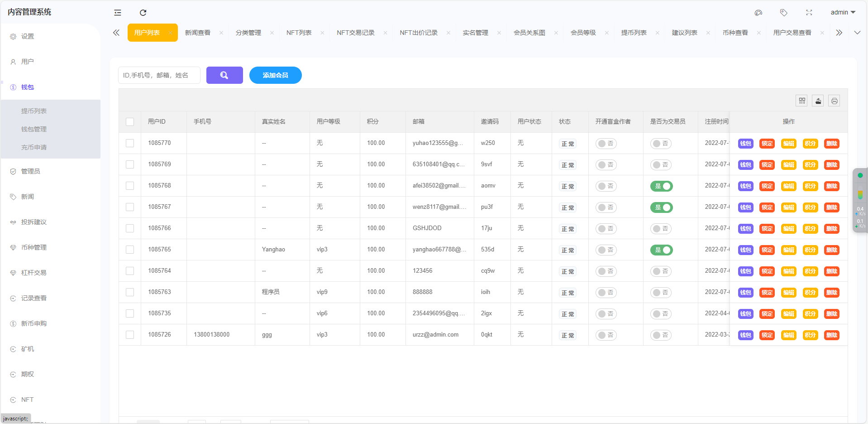
Task: Open the admin user dropdown
Action: pos(843,12)
